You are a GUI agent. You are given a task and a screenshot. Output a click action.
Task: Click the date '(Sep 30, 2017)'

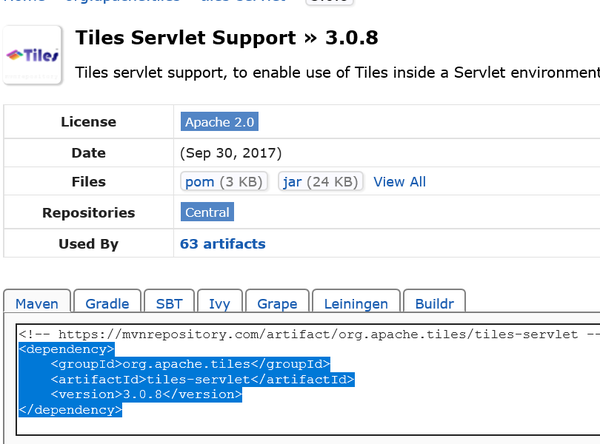tap(231, 153)
